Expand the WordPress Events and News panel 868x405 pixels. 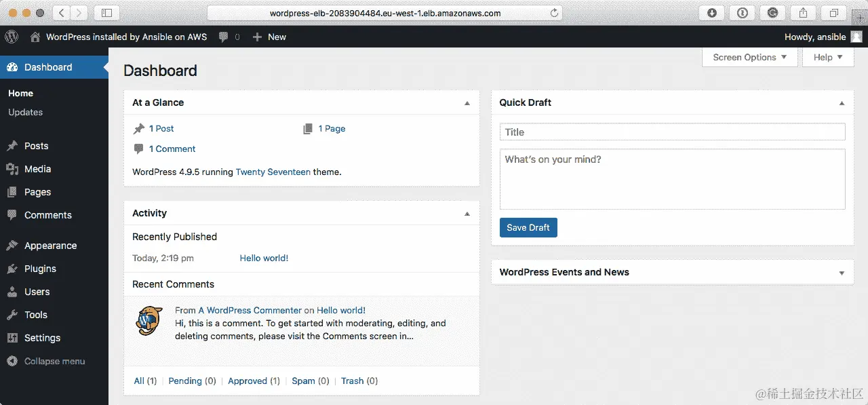click(842, 273)
